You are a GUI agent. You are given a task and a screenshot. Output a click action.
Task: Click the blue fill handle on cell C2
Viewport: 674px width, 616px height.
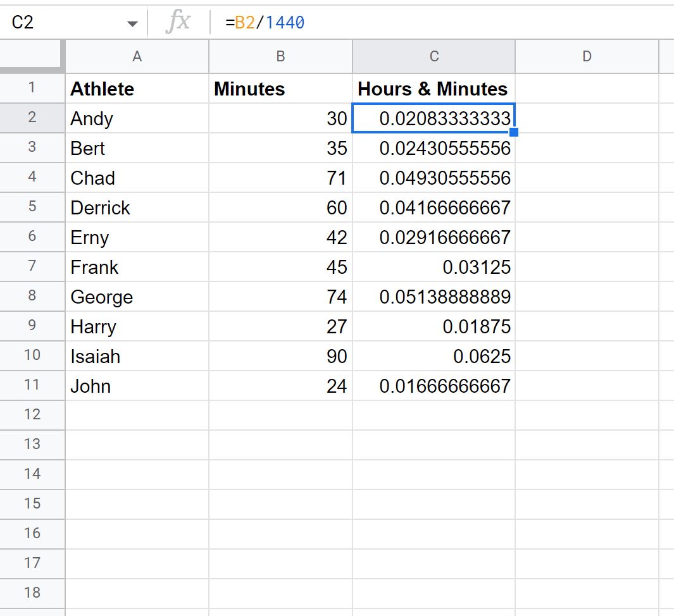(x=514, y=132)
